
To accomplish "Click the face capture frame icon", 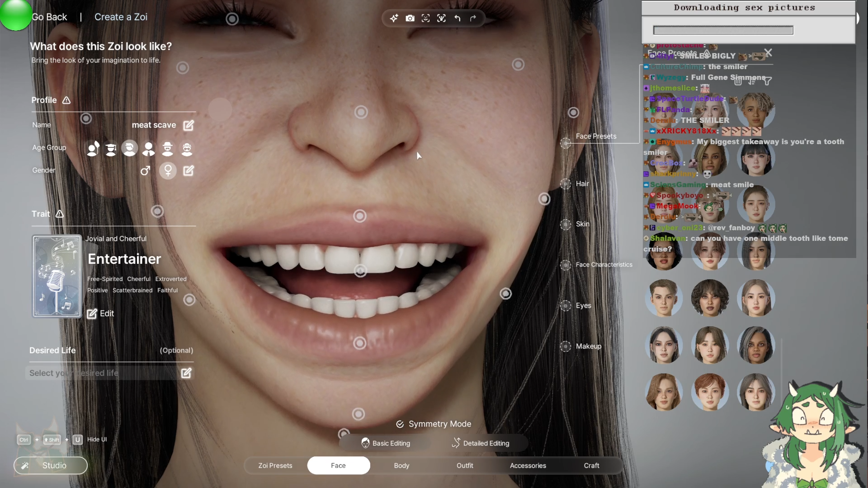I will [x=425, y=18].
